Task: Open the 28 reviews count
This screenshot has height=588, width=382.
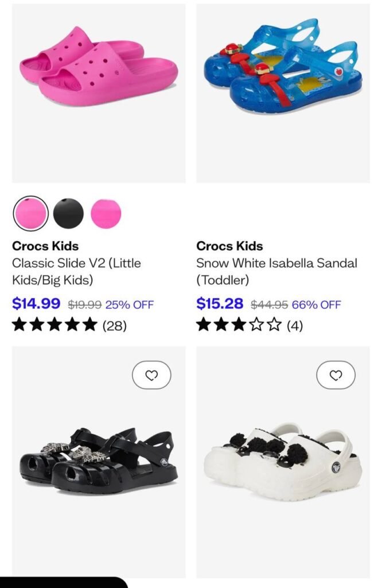Action: tap(114, 326)
